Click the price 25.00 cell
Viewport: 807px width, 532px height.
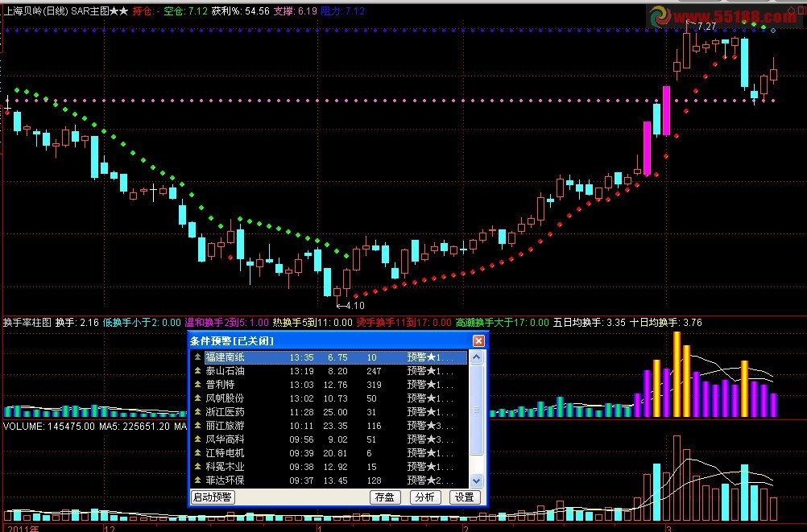tap(335, 412)
